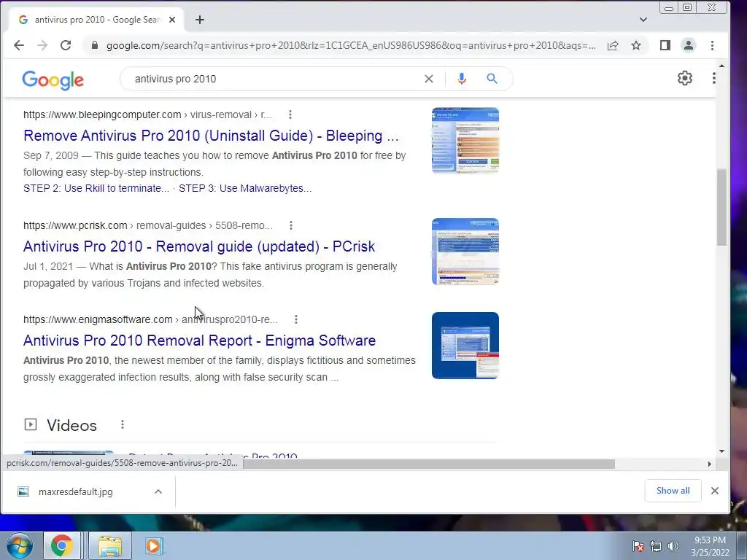
Task: Click the forward navigation arrow
Action: [42, 45]
